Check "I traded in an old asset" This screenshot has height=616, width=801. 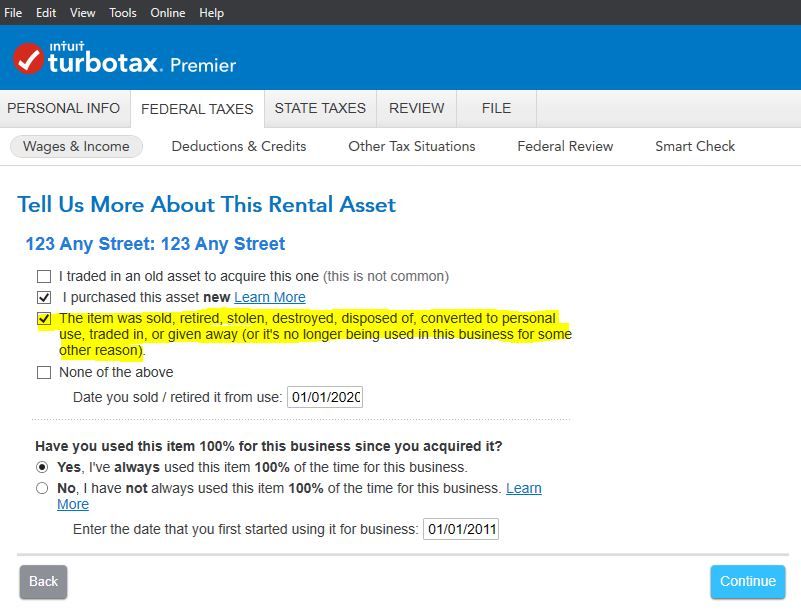point(43,275)
